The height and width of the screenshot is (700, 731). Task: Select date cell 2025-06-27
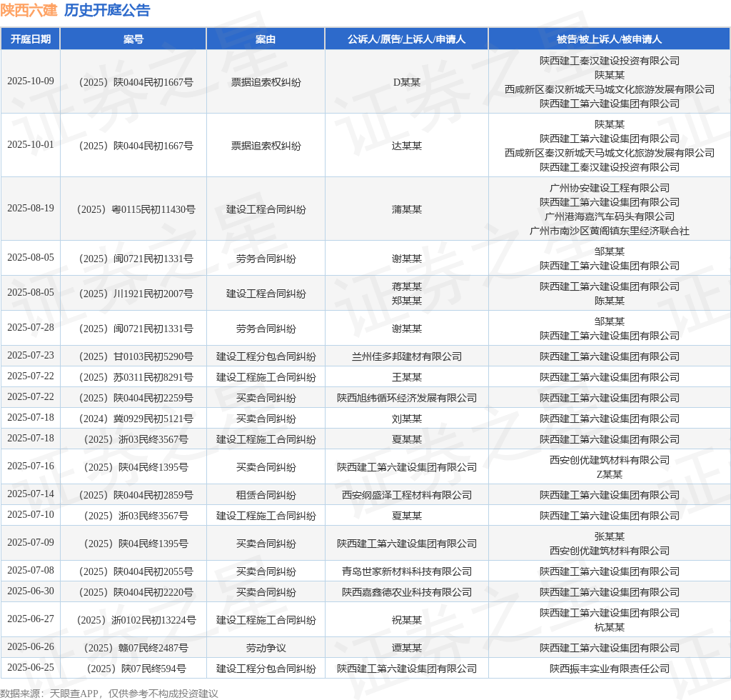[31, 619]
